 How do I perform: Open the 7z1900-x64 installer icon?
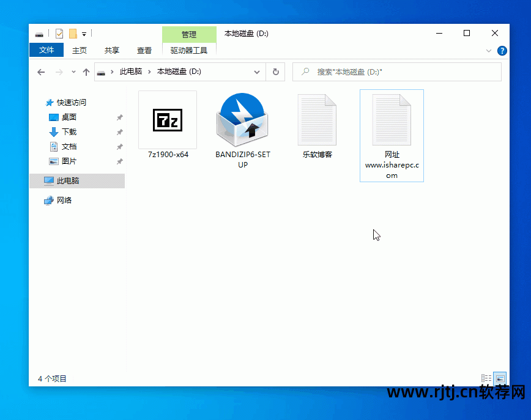tap(167, 120)
